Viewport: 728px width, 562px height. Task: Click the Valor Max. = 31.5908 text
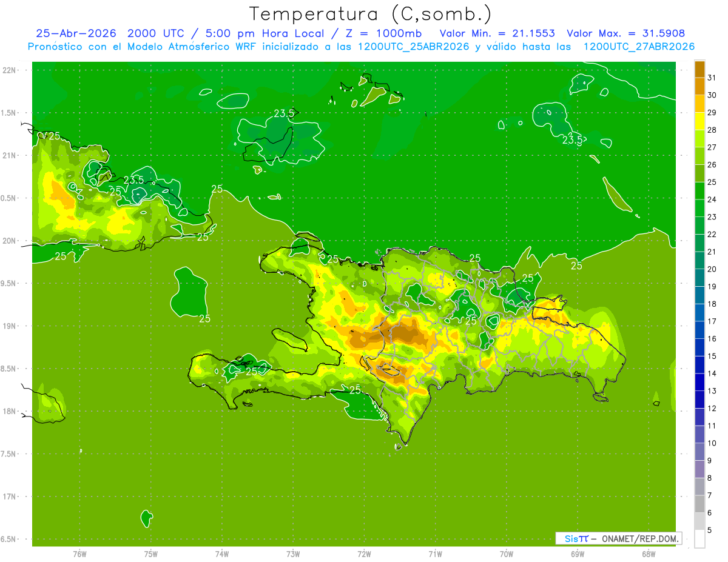[625, 33]
